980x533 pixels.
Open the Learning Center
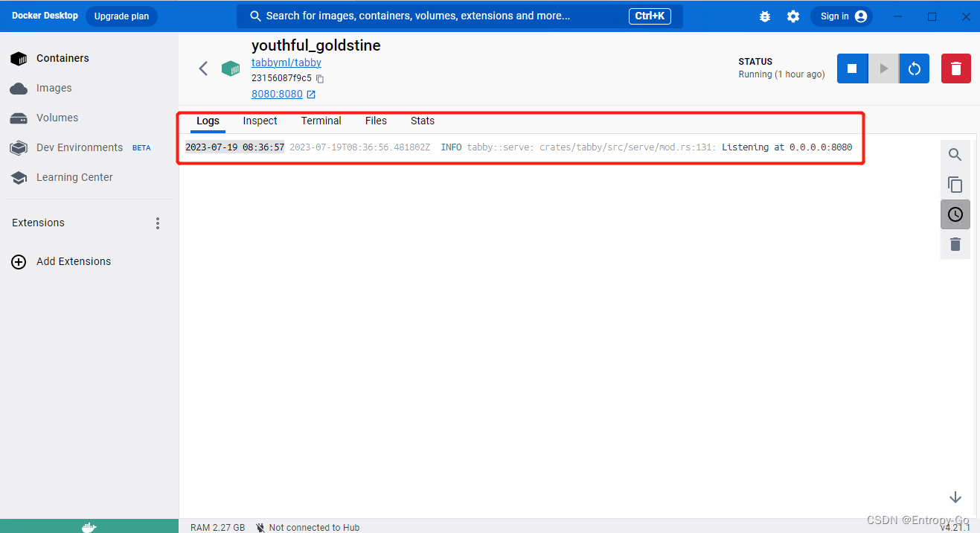point(74,177)
